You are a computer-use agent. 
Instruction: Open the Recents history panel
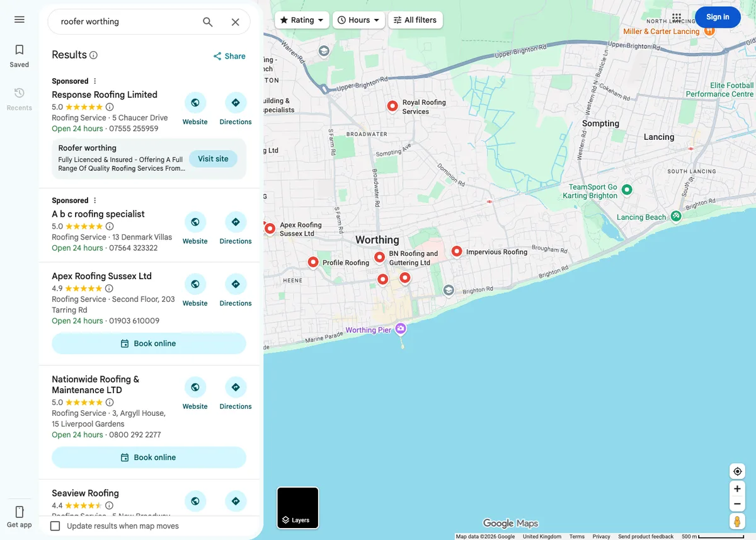(20, 100)
